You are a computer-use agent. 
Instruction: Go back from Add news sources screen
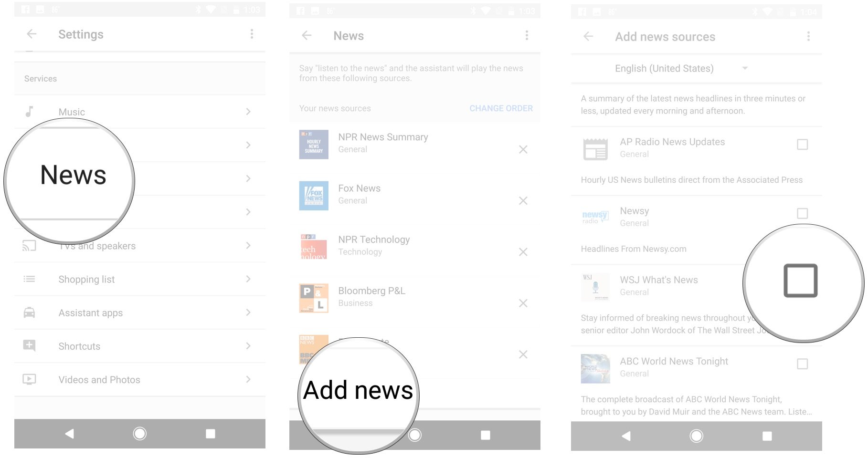pos(589,36)
